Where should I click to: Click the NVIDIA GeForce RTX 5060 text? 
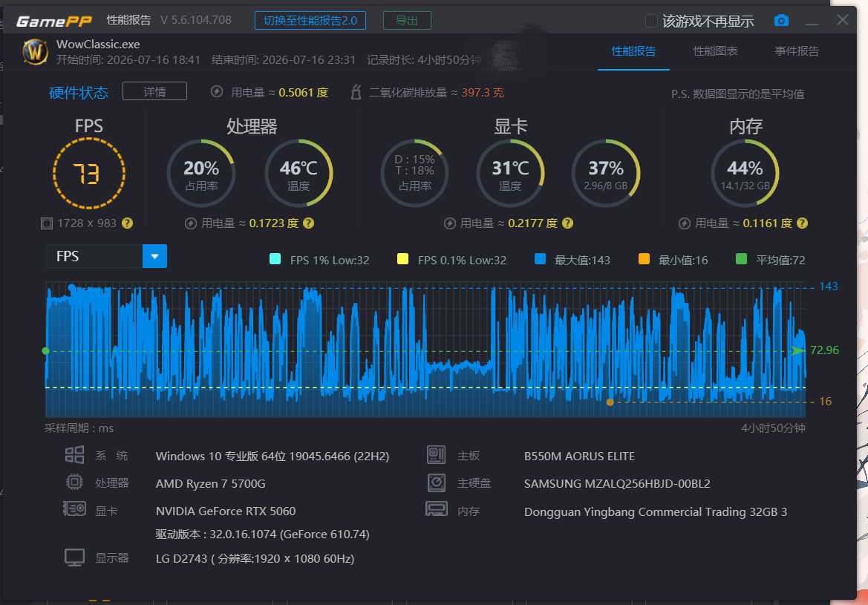(226, 511)
